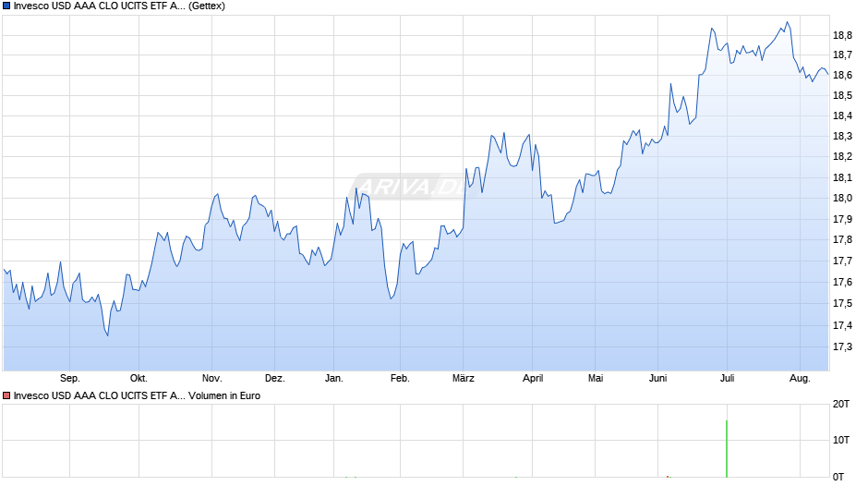Click the 18,6 price axis value
868x486 pixels.
842,76
